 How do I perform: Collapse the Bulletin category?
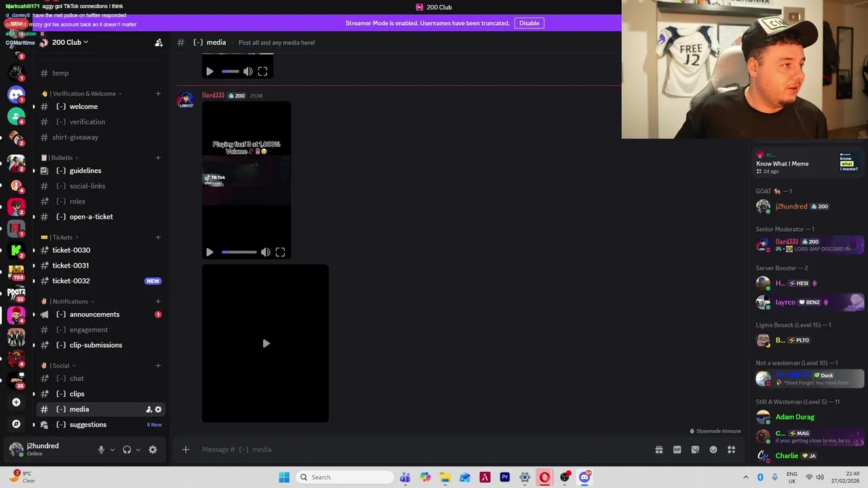tap(60, 158)
